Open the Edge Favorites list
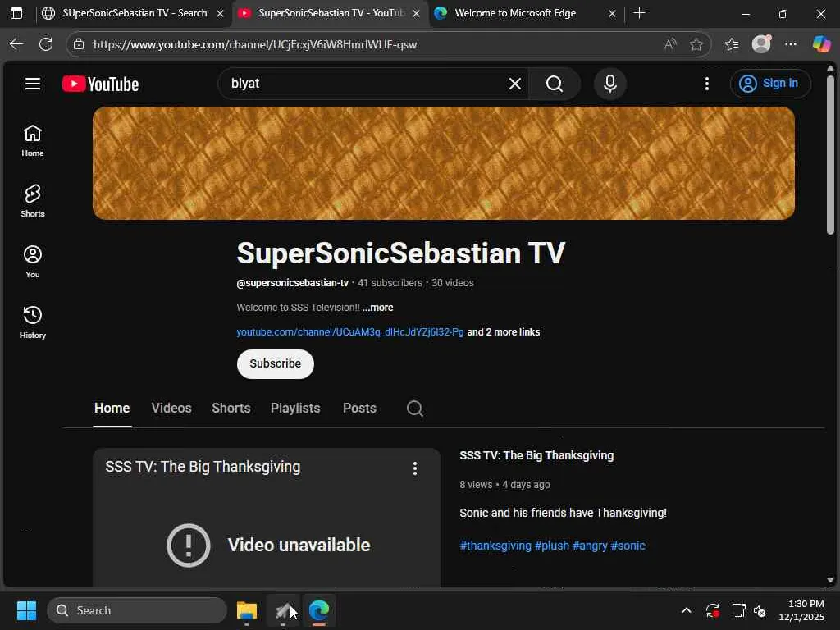Image resolution: width=840 pixels, height=630 pixels. coord(732,44)
